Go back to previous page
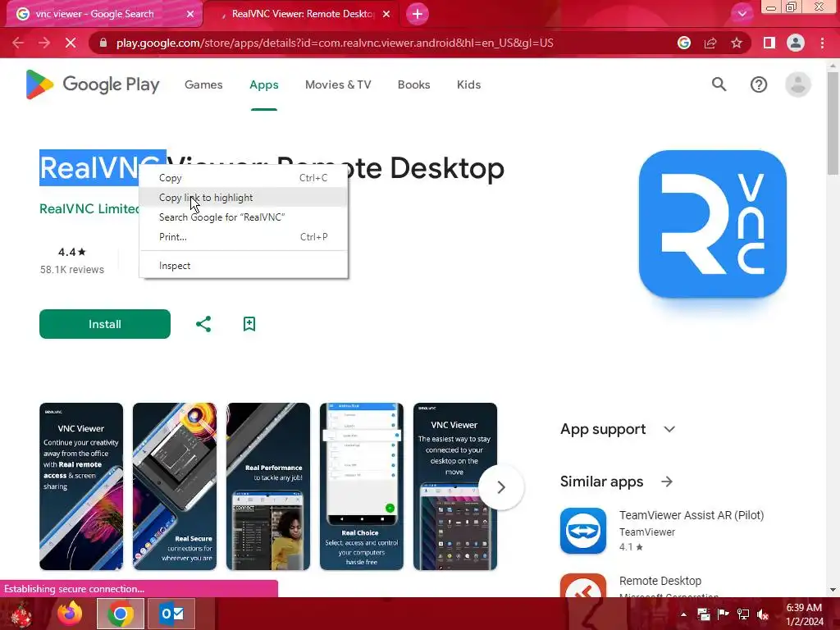The width and height of the screenshot is (840, 630). point(18,43)
